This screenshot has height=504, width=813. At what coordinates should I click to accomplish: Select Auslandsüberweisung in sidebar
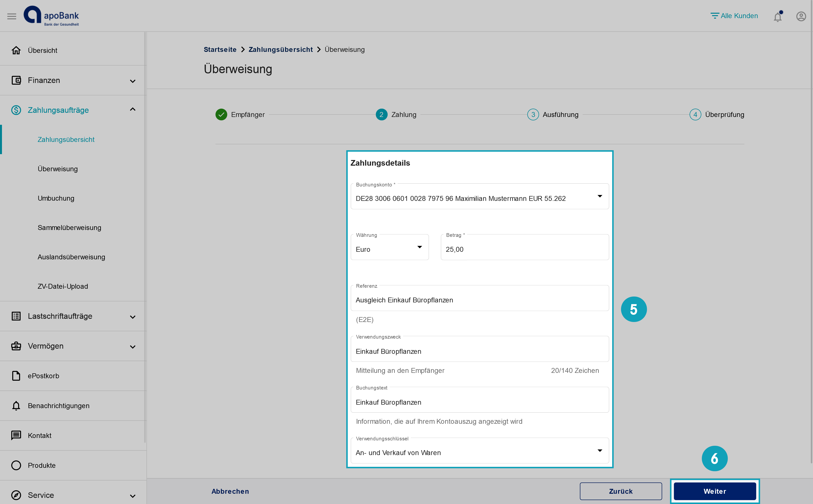click(x=72, y=257)
